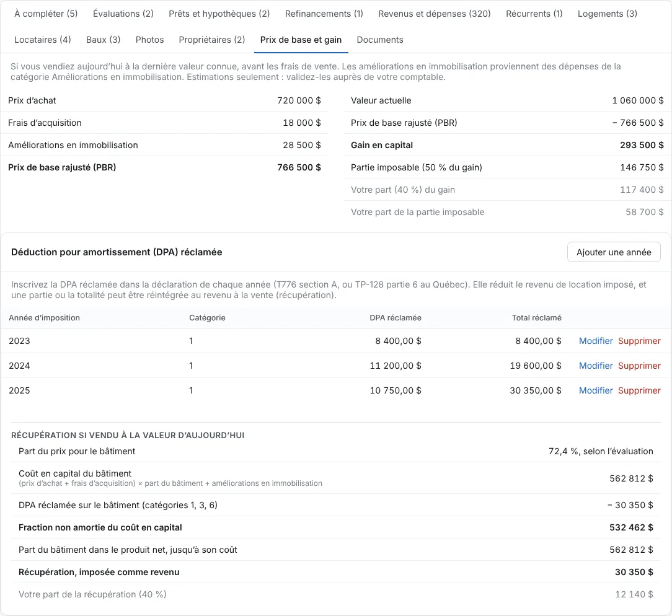Click the bold 30 350 $ recapture value
The height and width of the screenshot is (616, 672).
pyautogui.click(x=634, y=572)
